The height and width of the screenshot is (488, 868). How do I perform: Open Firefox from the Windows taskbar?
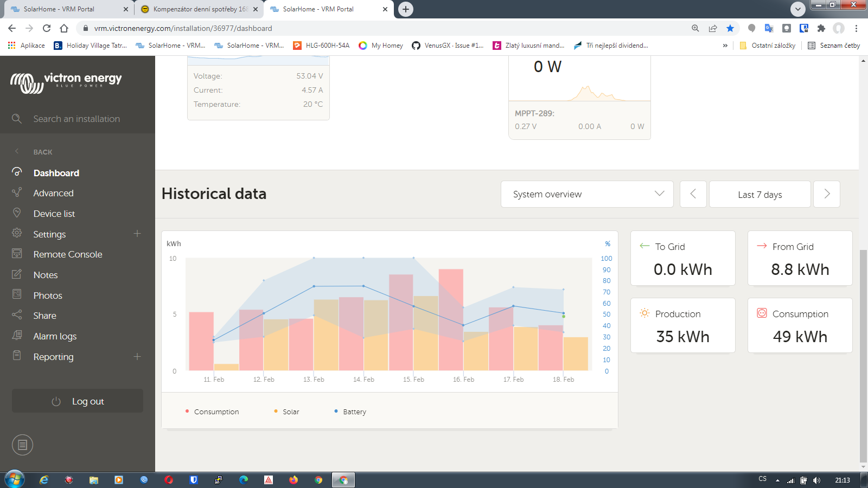click(293, 480)
